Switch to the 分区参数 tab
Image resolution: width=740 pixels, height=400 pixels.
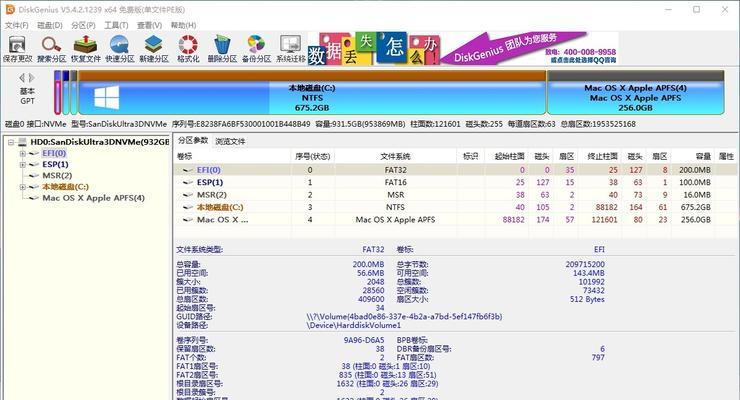(193, 141)
